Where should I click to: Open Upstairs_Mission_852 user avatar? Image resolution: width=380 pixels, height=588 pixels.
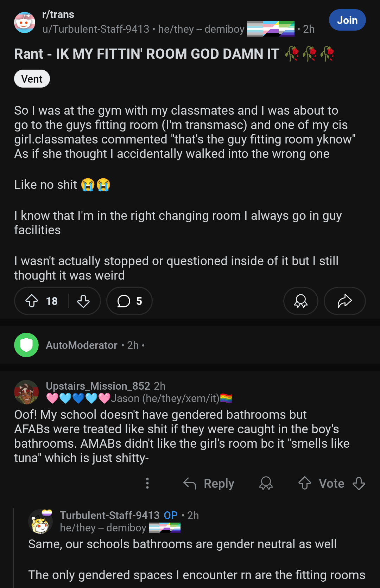pyautogui.click(x=26, y=392)
